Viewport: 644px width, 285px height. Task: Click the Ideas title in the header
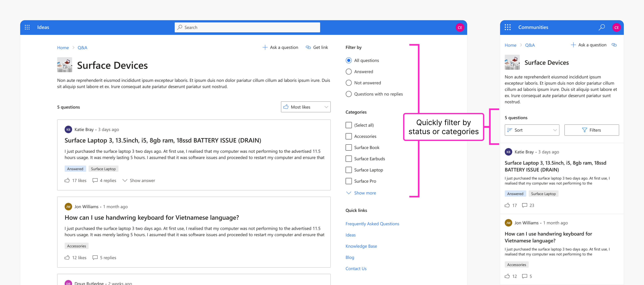tap(43, 27)
